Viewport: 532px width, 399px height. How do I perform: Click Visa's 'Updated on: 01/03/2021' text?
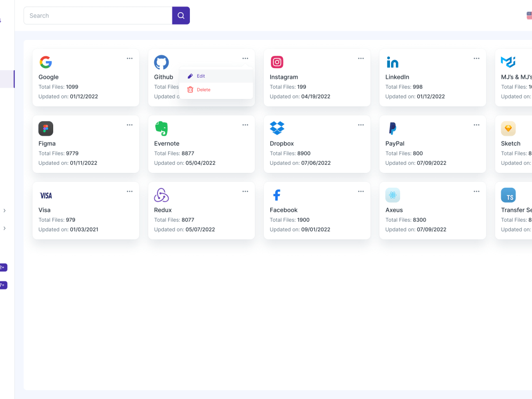(68, 229)
